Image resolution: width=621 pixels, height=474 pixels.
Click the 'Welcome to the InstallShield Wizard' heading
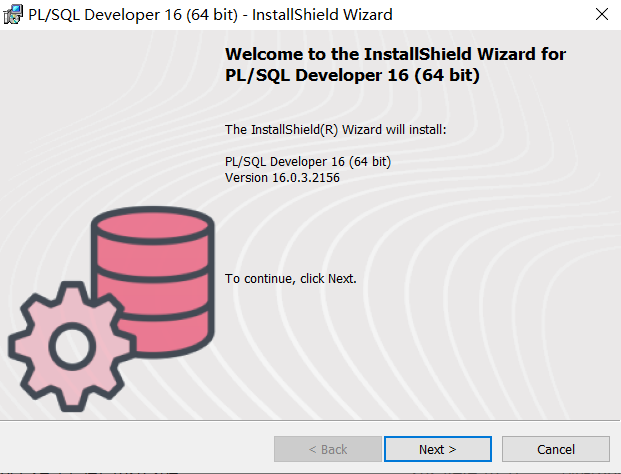coord(395,65)
